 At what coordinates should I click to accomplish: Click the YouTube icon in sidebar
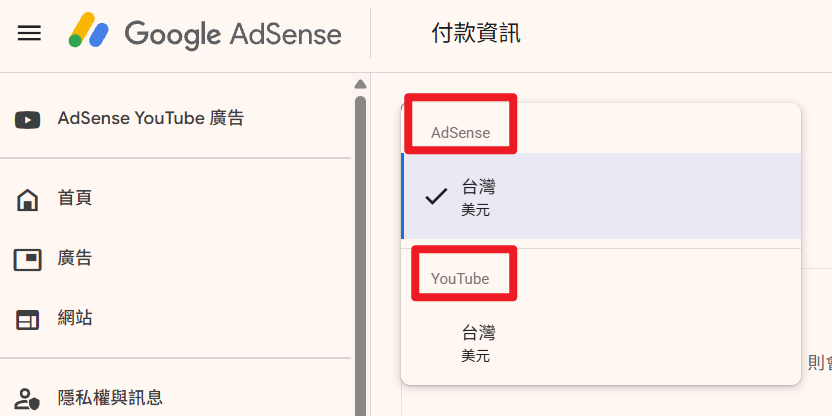click(x=27, y=120)
